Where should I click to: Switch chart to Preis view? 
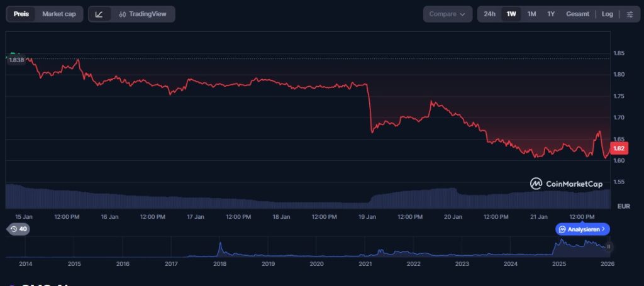pyautogui.click(x=21, y=14)
